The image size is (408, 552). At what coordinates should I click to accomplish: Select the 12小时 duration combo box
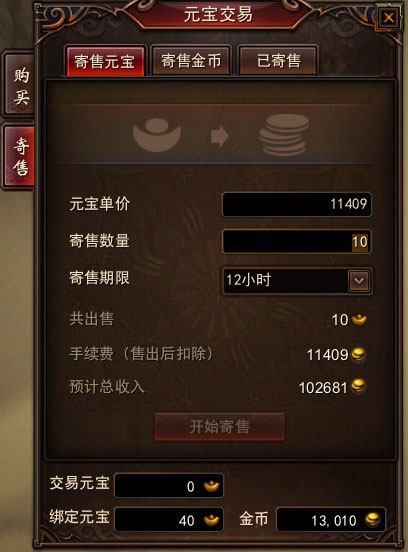pos(297,281)
